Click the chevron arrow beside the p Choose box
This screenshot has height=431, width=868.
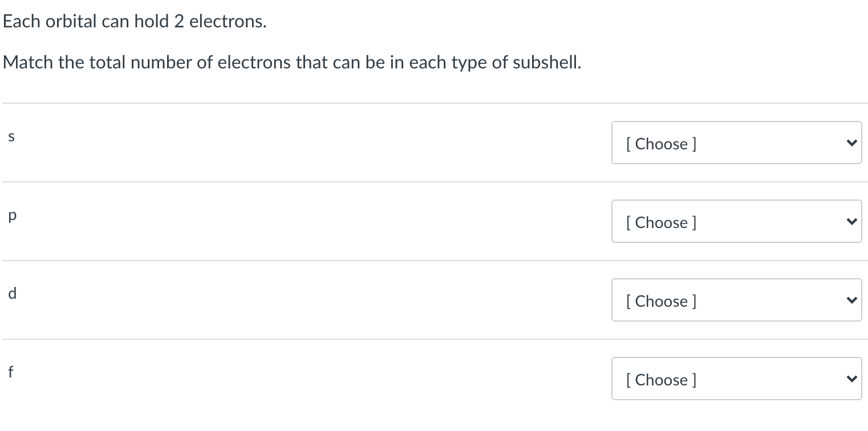point(851,221)
